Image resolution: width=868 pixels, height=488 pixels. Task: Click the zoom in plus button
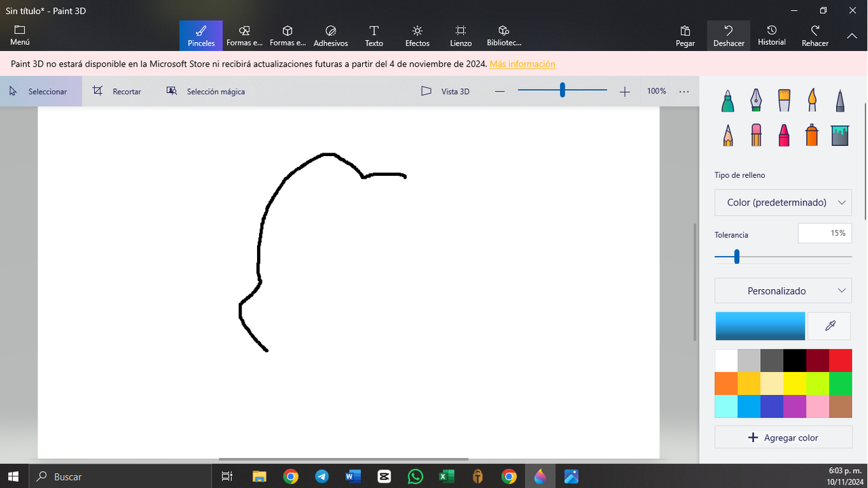625,91
